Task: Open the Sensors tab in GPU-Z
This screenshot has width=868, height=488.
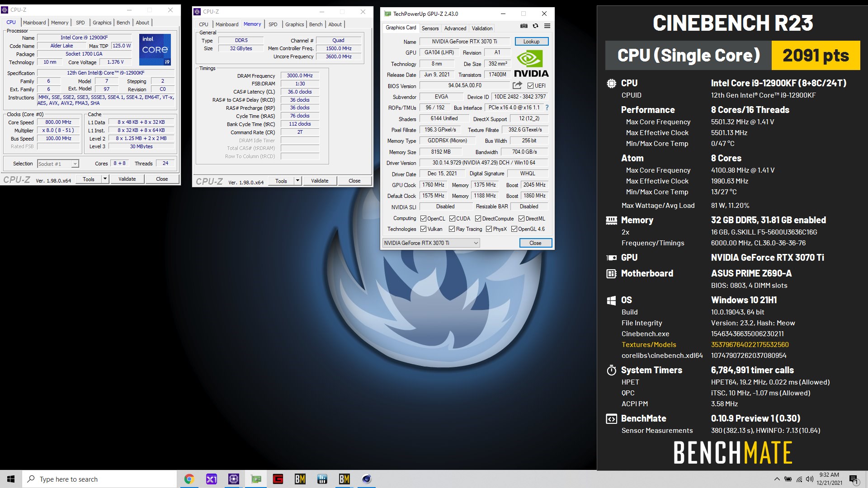Action: tap(430, 28)
